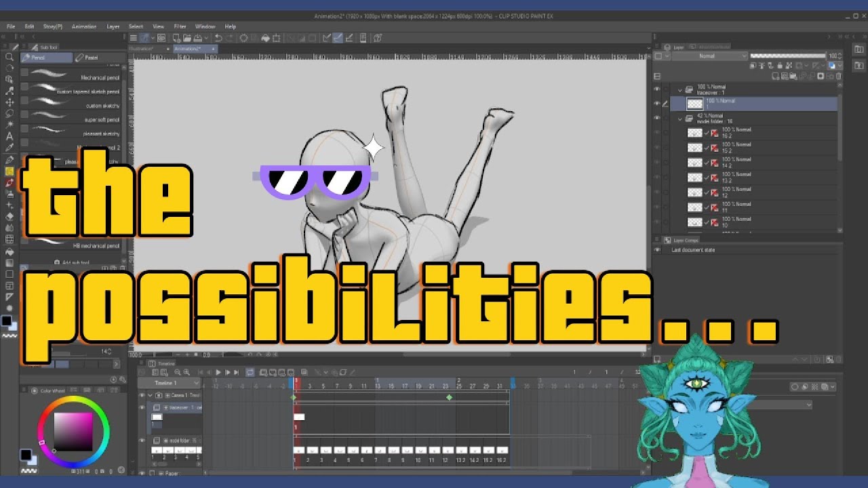Open the Animation menu
Image resolution: width=868 pixels, height=488 pixels.
tap(84, 26)
